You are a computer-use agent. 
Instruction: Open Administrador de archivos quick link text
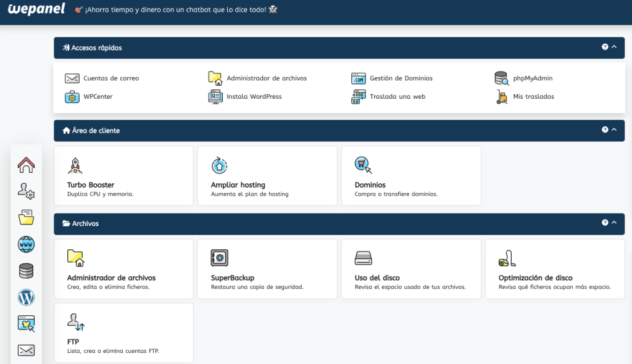click(x=267, y=78)
